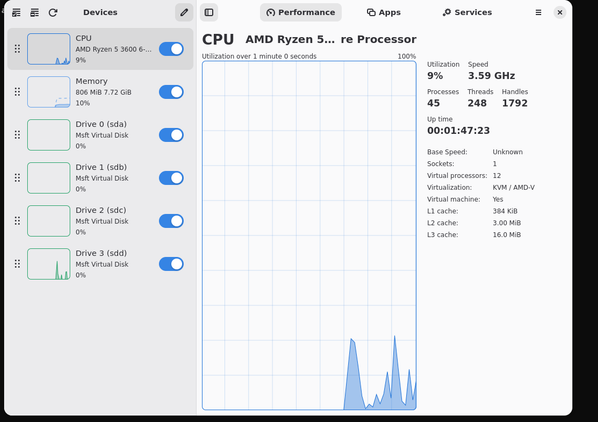Disable the Memory device toggle

click(171, 92)
